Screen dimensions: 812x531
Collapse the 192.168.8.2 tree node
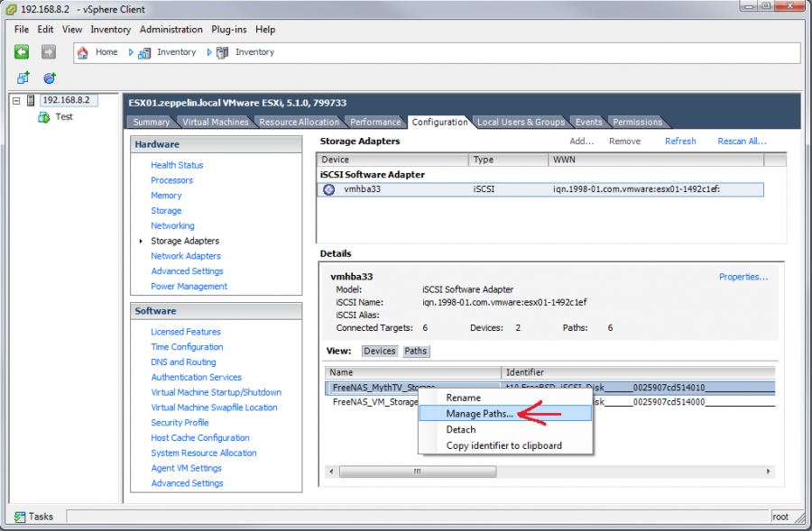pyautogui.click(x=16, y=100)
